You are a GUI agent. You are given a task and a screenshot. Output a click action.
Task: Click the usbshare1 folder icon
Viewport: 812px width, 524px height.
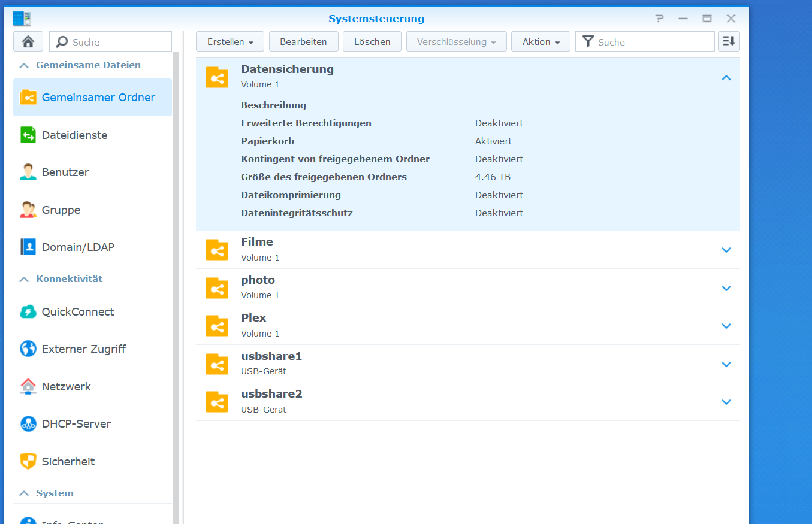217,364
